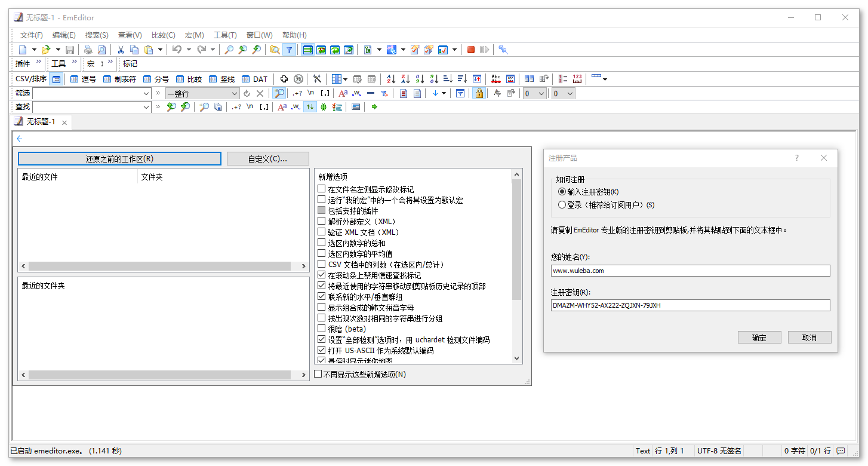Create a new file with the New icon

(x=23, y=50)
